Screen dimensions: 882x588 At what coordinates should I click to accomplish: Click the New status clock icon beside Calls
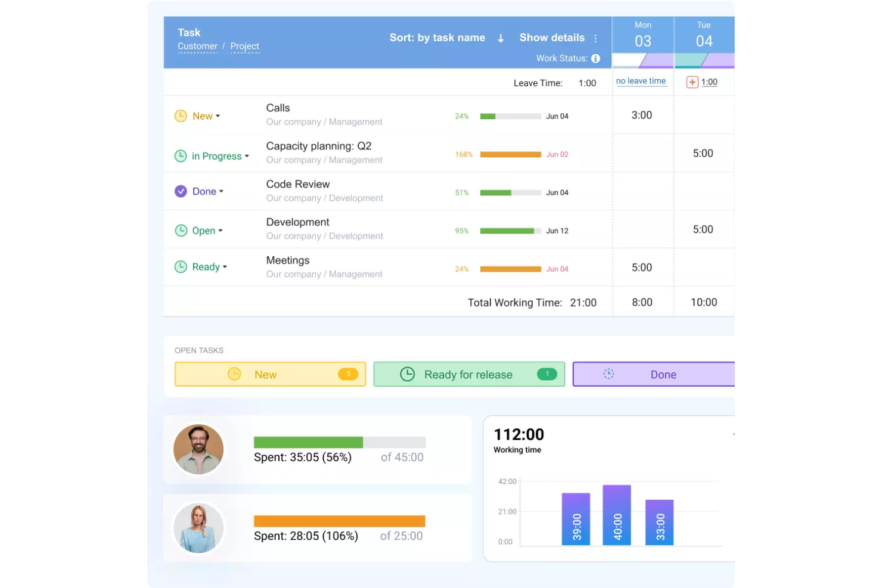coord(181,116)
